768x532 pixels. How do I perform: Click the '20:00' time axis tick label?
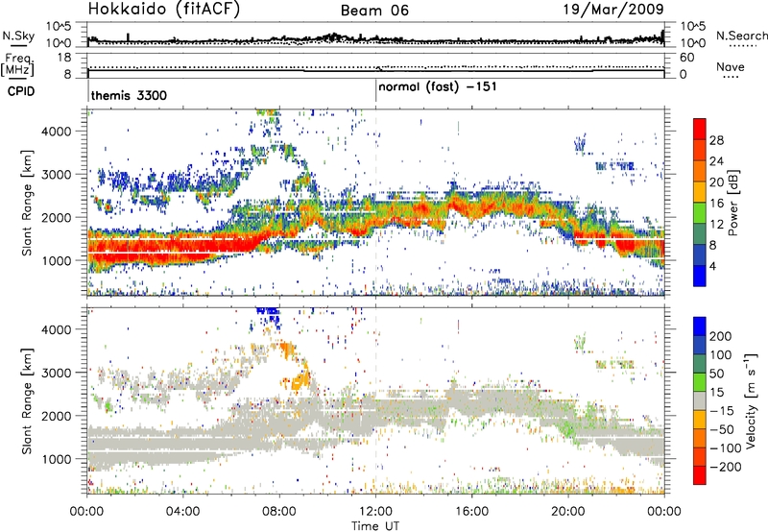click(568, 512)
